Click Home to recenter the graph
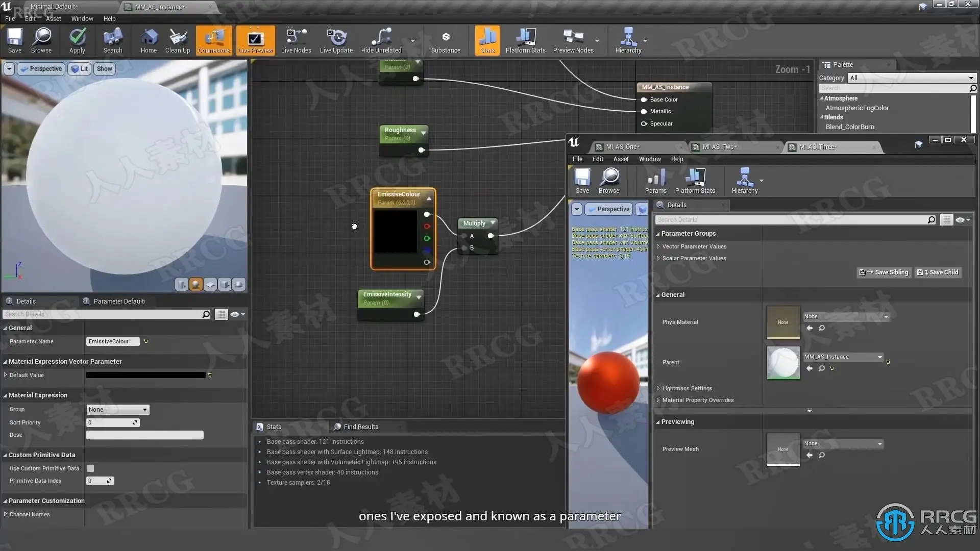 [x=149, y=40]
